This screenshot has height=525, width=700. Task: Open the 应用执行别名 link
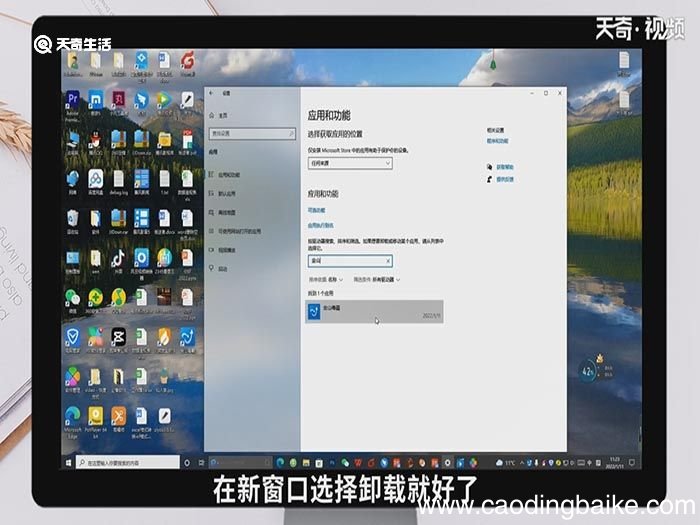click(321, 225)
